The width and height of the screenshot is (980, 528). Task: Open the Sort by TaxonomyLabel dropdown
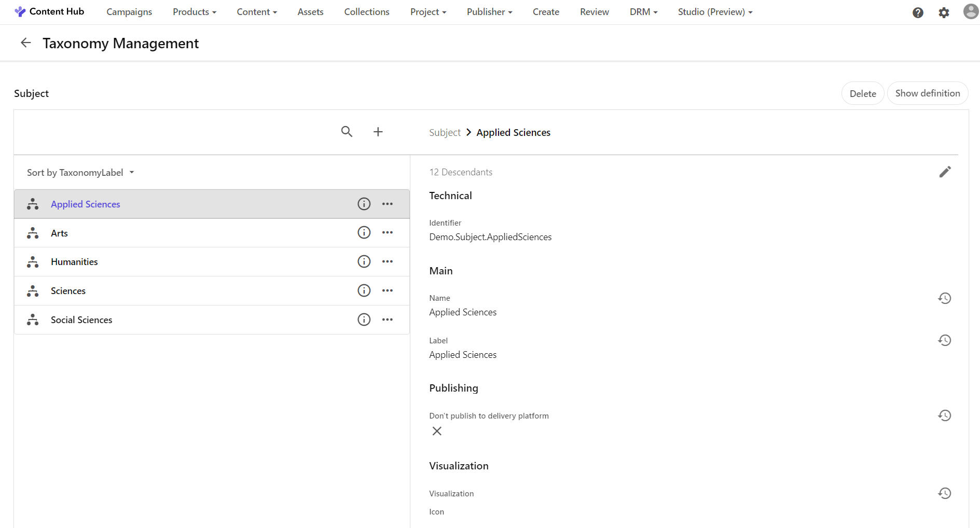[x=80, y=172]
